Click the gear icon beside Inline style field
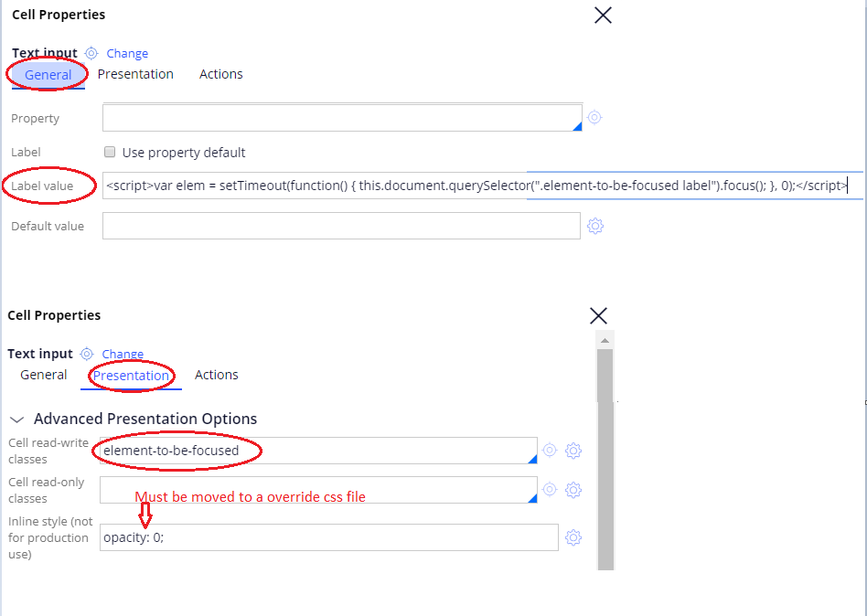Viewport: 867px width, 616px height. [x=573, y=537]
